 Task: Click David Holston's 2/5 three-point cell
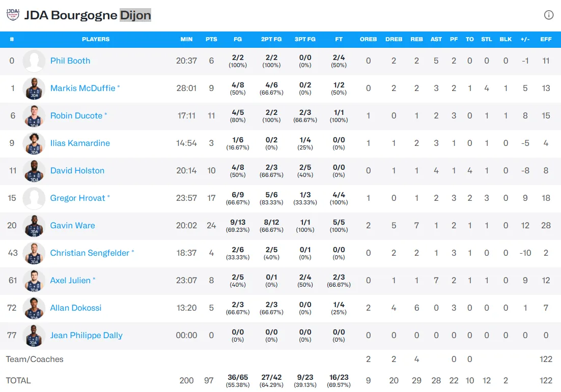[x=305, y=171]
